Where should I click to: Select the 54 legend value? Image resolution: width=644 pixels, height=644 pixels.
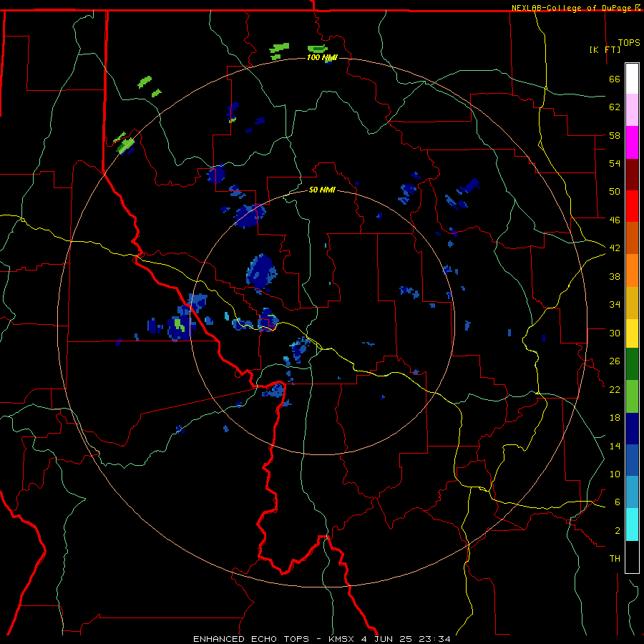click(615, 163)
